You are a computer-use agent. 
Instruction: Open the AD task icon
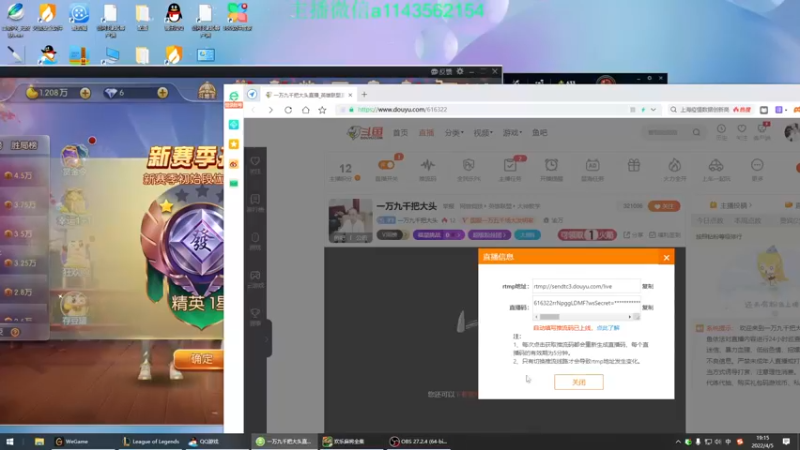point(592,165)
